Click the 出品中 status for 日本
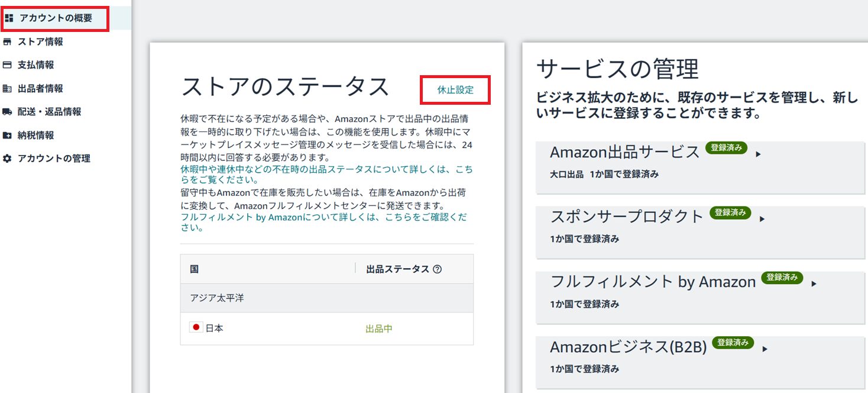868x393 pixels. tap(379, 328)
